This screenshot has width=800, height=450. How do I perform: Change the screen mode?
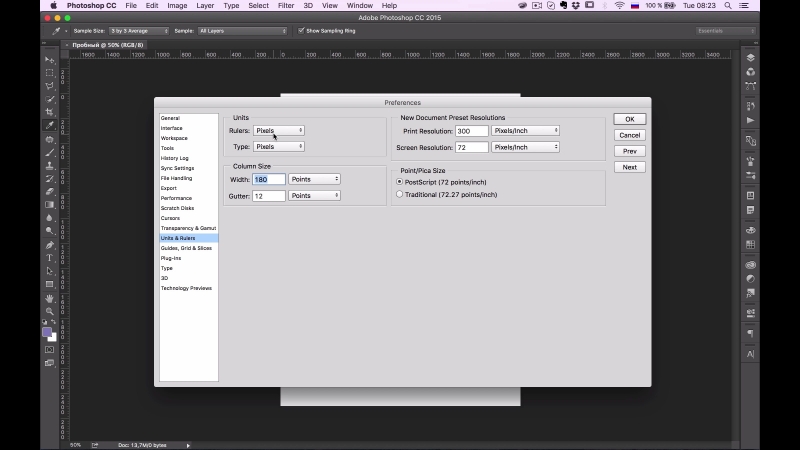(x=49, y=363)
